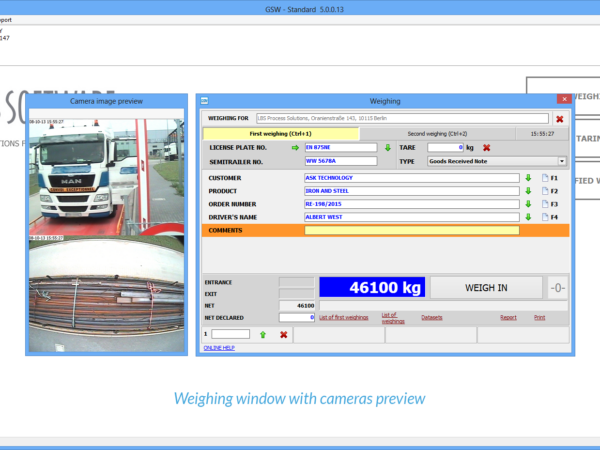Click green right arrow next to License Plate No.
Image resolution: width=600 pixels, height=450 pixels.
pos(295,148)
